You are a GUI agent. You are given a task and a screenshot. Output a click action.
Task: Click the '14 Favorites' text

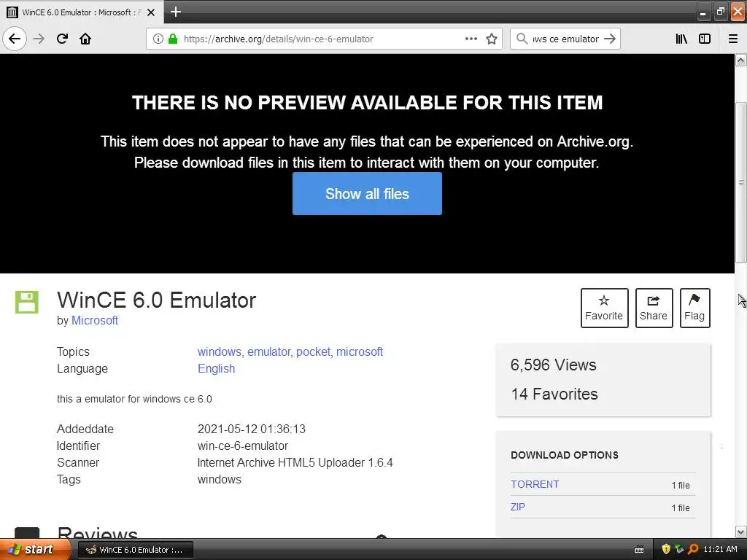coord(554,394)
